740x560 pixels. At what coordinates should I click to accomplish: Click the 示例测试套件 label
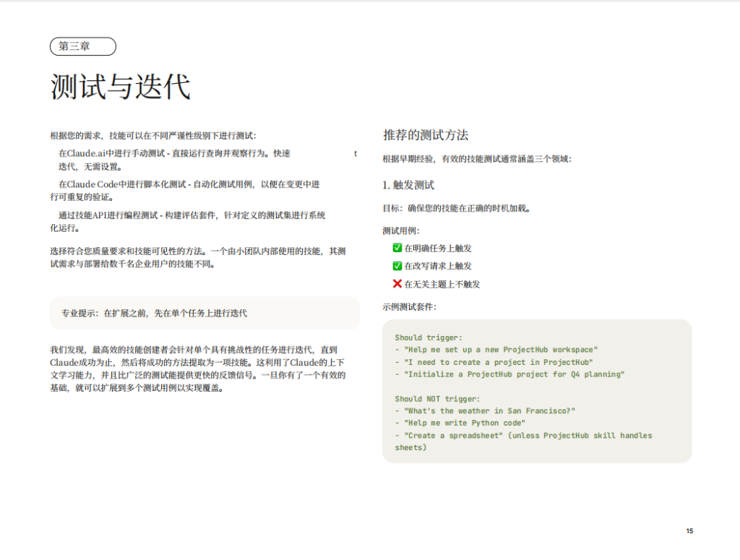(x=410, y=306)
